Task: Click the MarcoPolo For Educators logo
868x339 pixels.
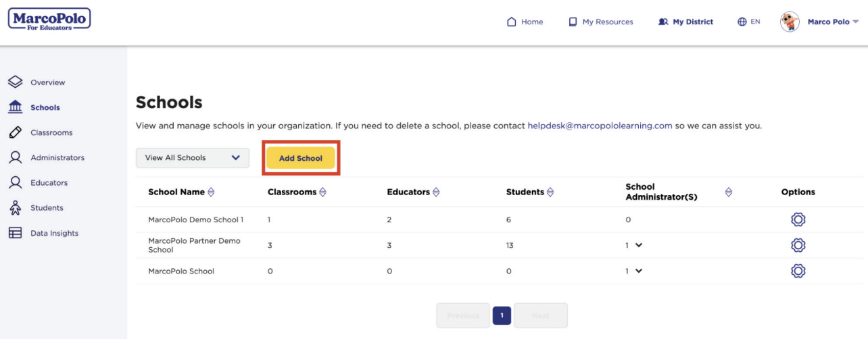Action: 49,20
